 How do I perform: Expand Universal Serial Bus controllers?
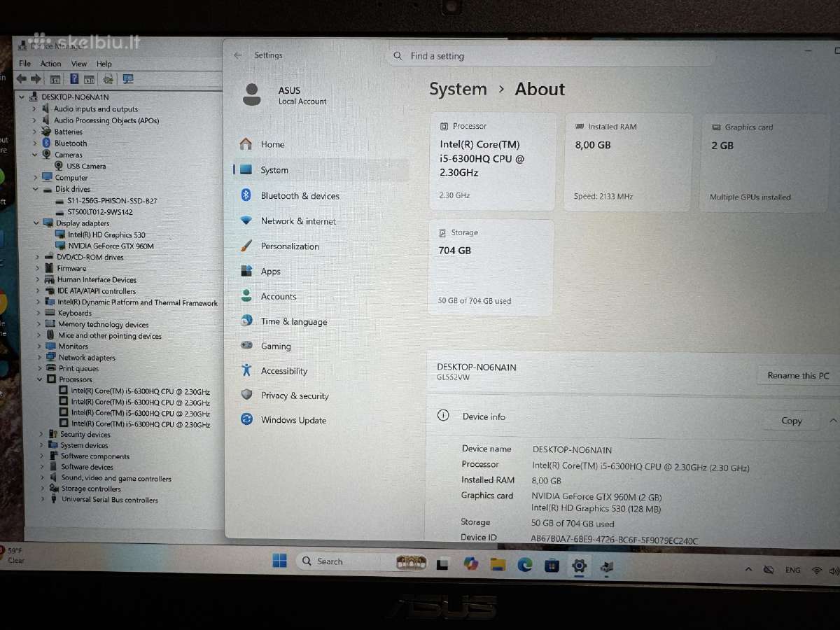pyautogui.click(x=43, y=499)
